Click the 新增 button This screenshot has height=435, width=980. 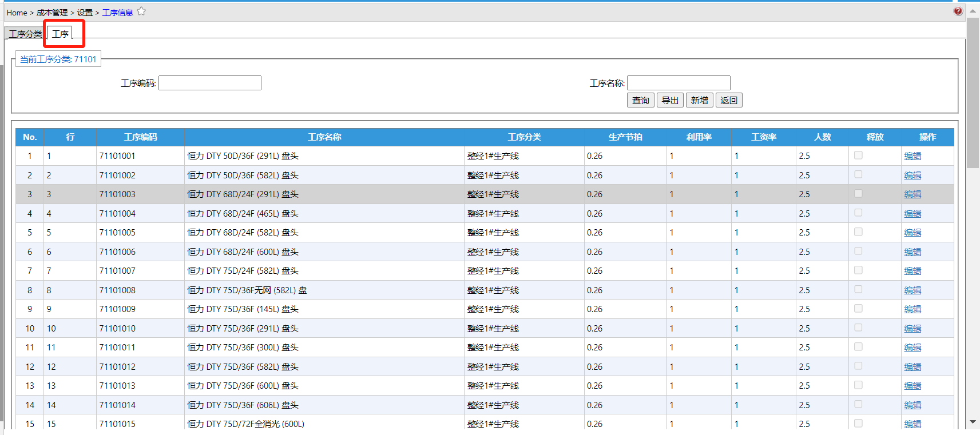click(699, 101)
